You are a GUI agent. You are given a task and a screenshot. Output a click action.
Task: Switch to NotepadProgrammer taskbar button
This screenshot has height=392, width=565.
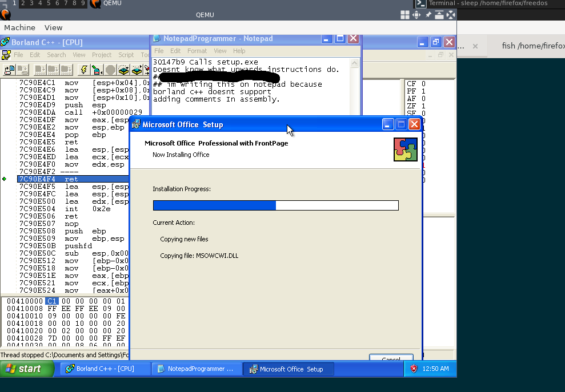coord(197,369)
